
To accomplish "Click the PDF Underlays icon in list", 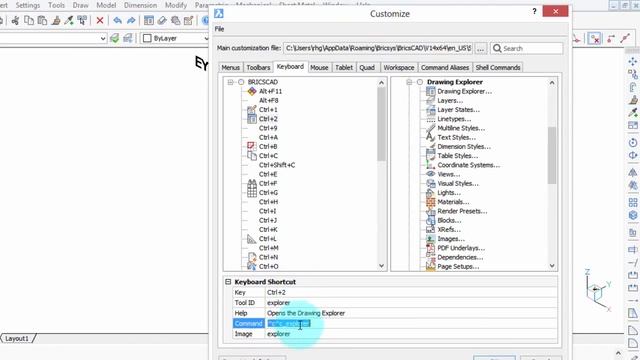I will [x=430, y=248].
